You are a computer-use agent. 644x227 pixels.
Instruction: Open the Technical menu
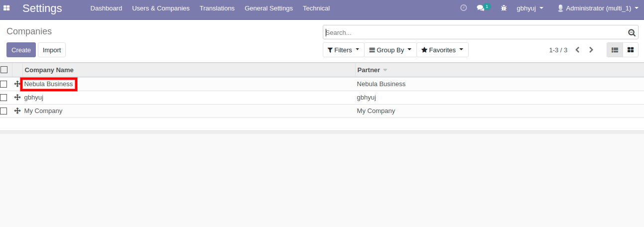coord(316,8)
